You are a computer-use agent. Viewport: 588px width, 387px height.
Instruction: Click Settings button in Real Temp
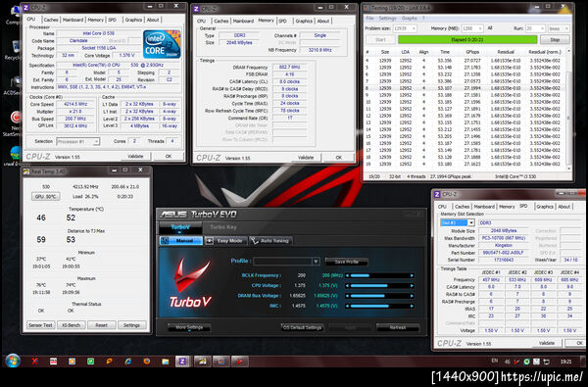131,325
